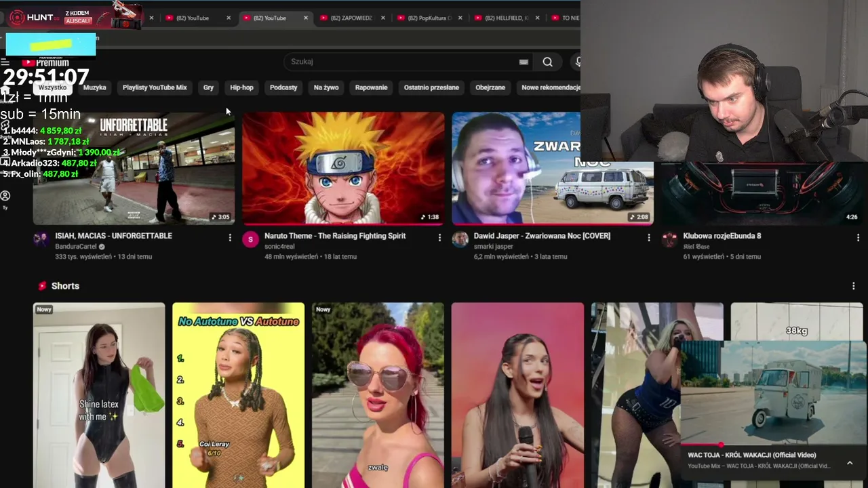Screen dimensions: 868x488
Task: Select the Muzyka filter chip
Action: pyautogui.click(x=95, y=87)
